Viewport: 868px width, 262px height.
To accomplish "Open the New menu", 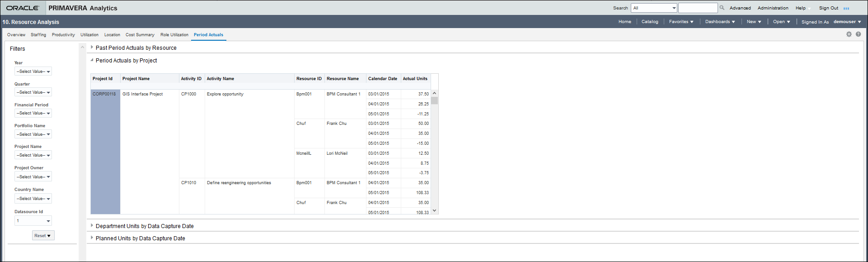I will 754,22.
